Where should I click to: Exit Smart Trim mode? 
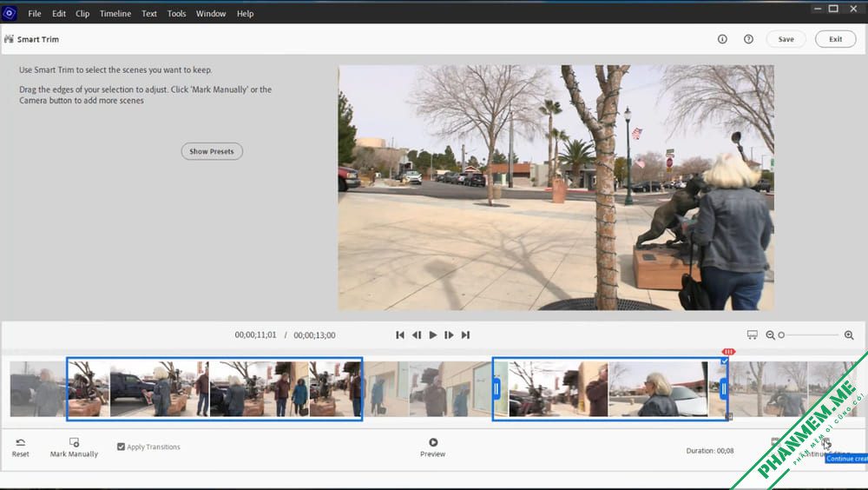(x=835, y=39)
